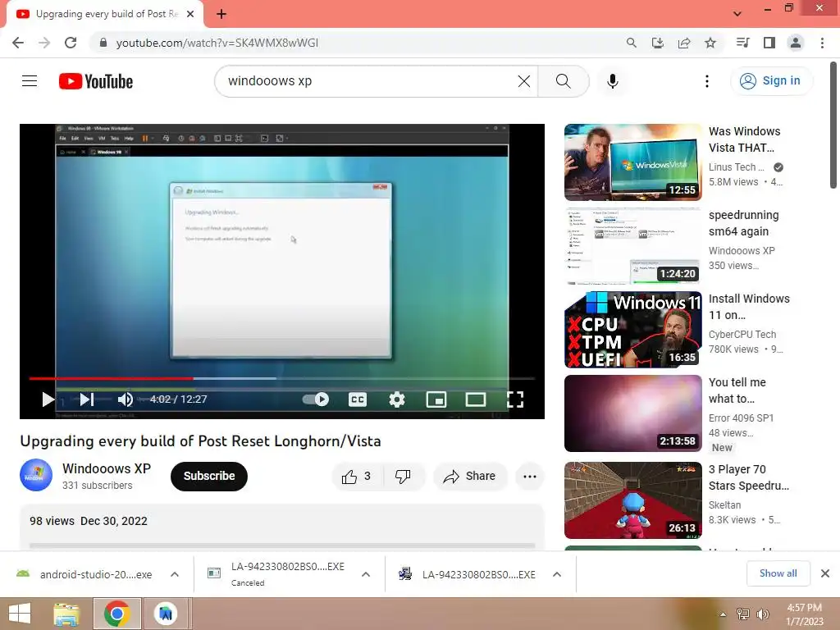Expand options for android-studio download

(x=175, y=574)
